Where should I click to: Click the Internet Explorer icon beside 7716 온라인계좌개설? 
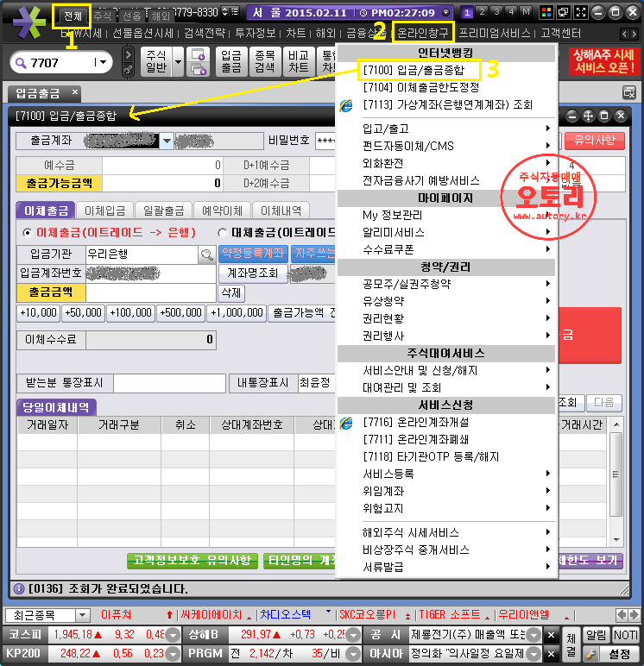coord(346,423)
